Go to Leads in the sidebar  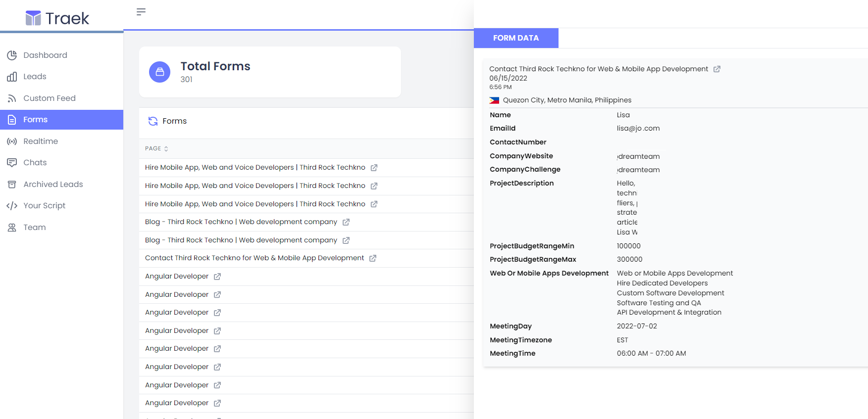pos(35,77)
